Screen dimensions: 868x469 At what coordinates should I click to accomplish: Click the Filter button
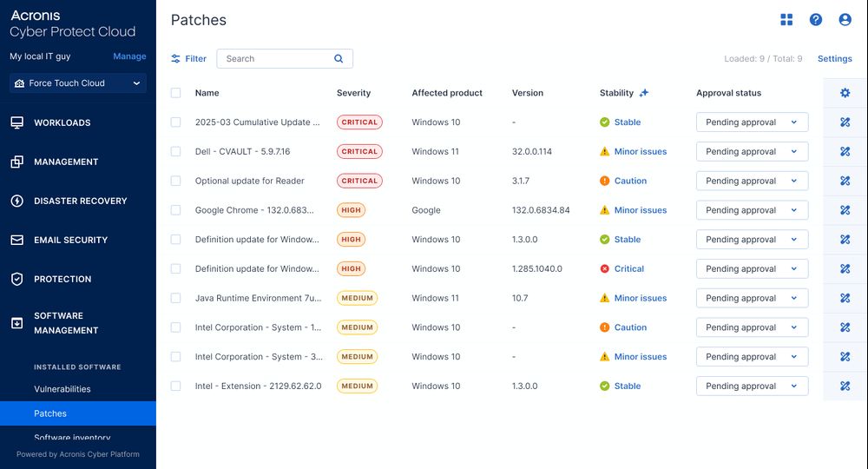(188, 59)
